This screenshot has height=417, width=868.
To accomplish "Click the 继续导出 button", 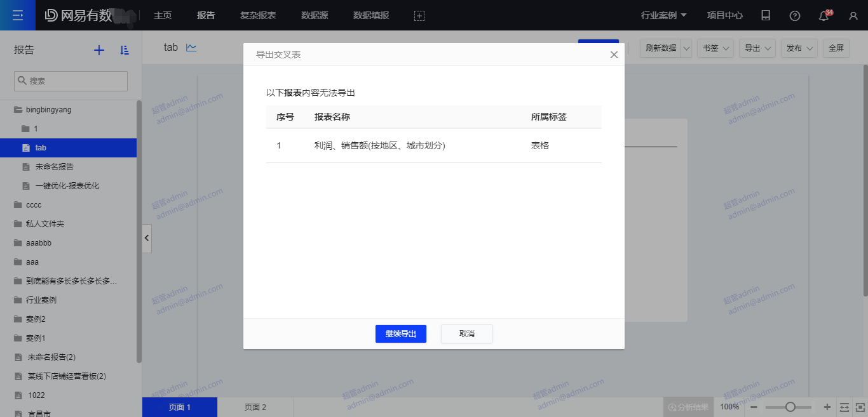I will click(x=400, y=334).
